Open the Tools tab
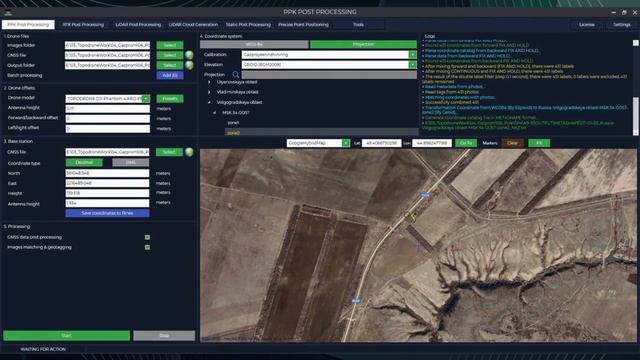 (358, 24)
